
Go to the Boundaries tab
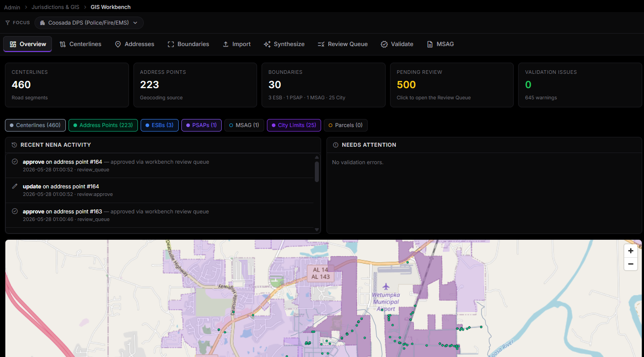[188, 44]
